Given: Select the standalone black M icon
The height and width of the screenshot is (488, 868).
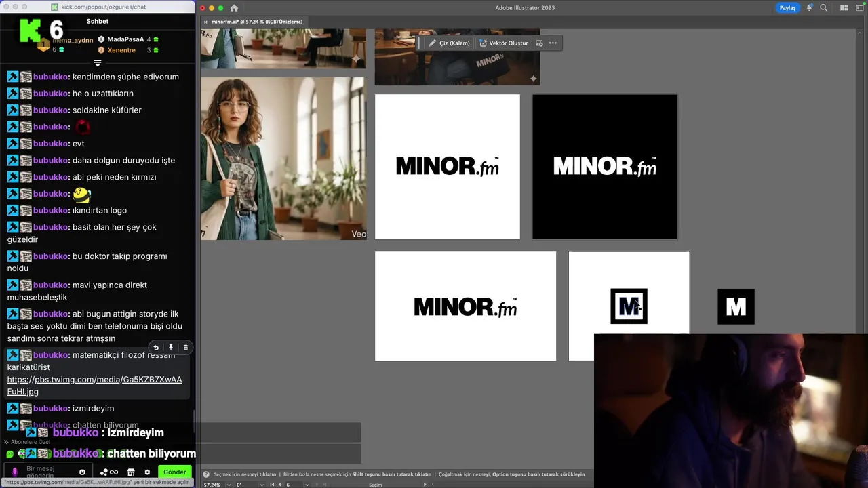Looking at the screenshot, I should pos(736,306).
